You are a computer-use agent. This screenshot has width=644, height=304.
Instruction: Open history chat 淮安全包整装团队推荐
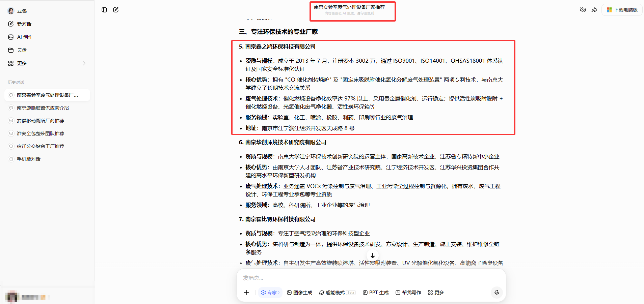(47, 133)
